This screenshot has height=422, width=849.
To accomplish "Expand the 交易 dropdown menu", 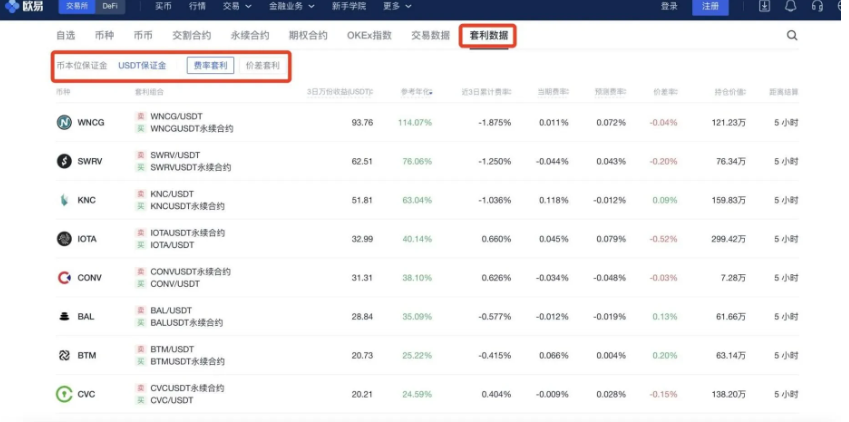I will click(x=237, y=7).
